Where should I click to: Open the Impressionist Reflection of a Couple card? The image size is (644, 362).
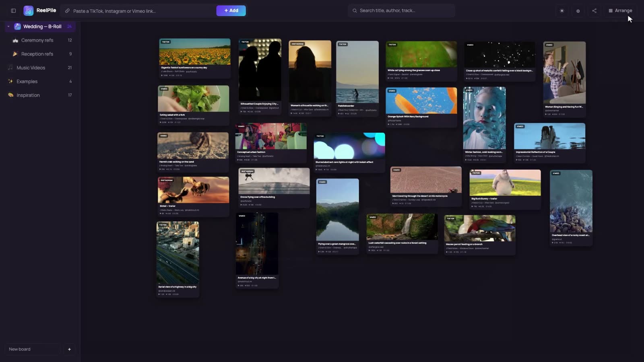550,143
